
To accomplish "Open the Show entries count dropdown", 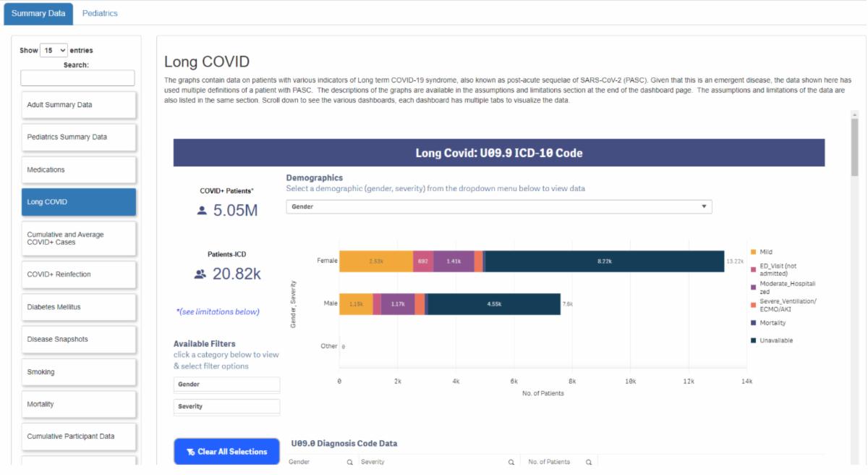I will [x=54, y=51].
